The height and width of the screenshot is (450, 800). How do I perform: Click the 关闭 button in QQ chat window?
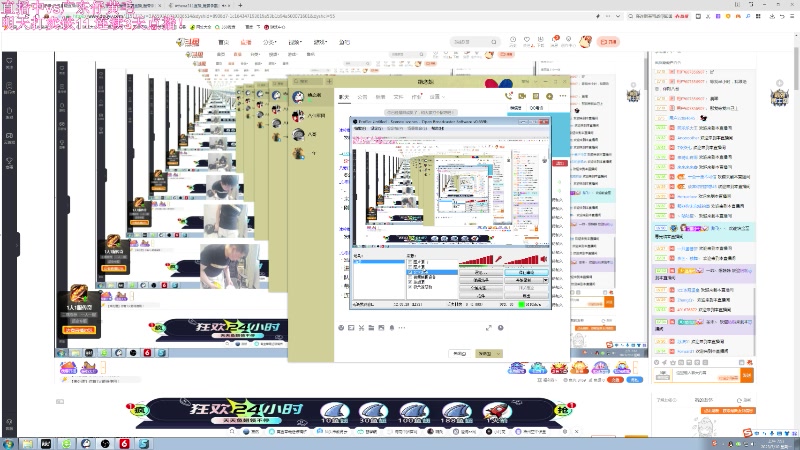pos(460,353)
